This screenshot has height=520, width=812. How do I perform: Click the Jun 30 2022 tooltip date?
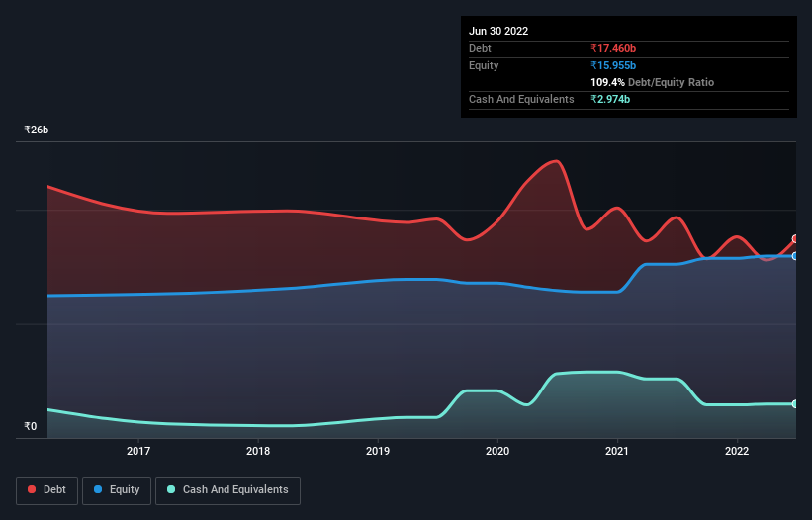[498, 31]
